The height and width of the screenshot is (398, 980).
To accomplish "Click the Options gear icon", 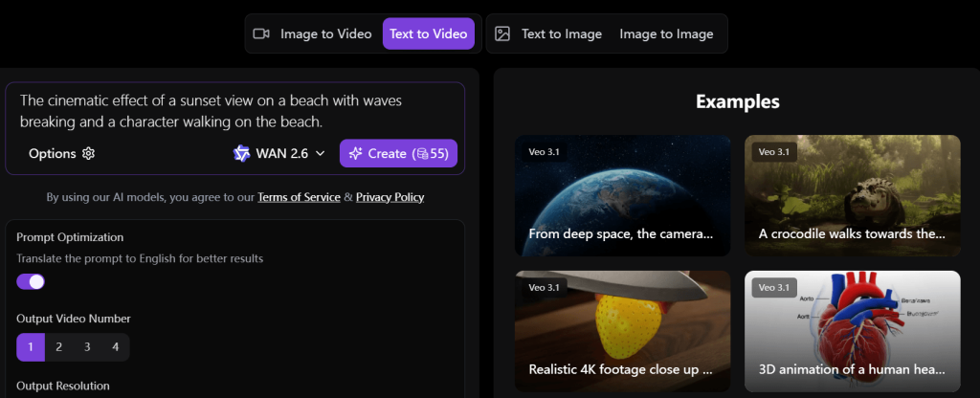I will [89, 153].
